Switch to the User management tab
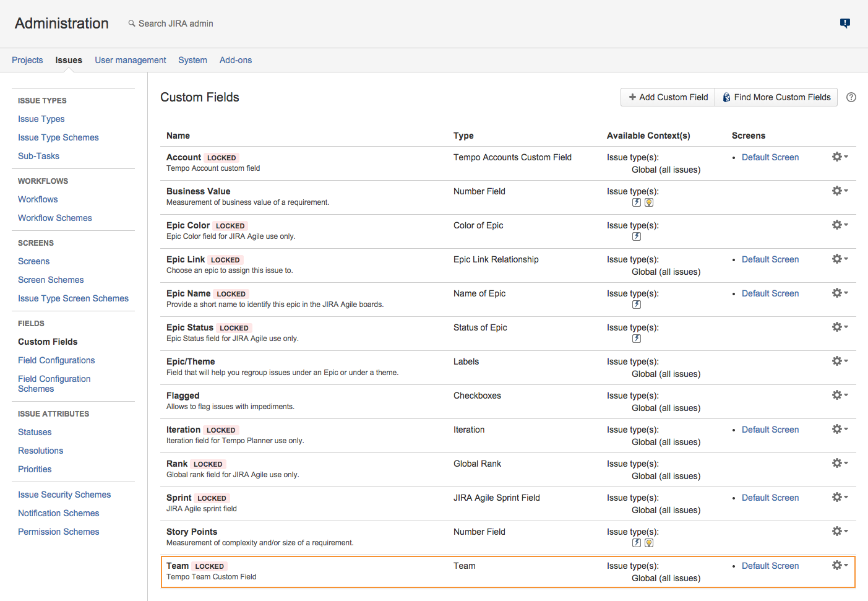This screenshot has height=601, width=868. click(130, 60)
